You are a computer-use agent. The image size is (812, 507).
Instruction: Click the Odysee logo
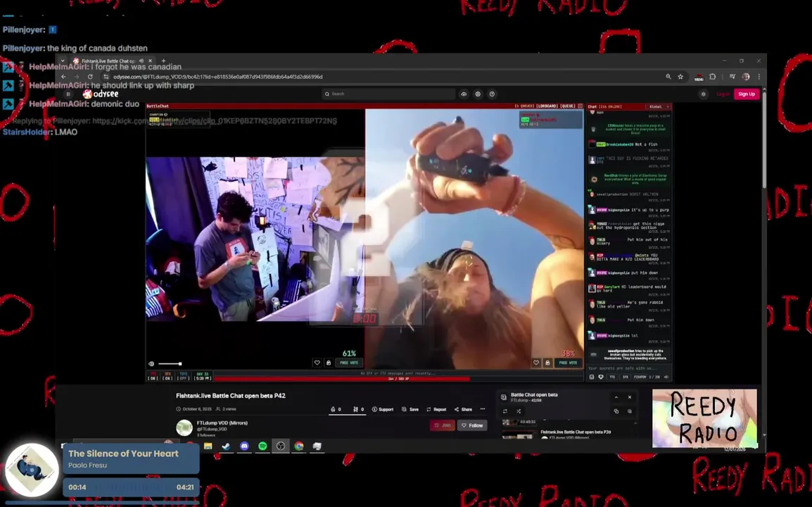(101, 94)
